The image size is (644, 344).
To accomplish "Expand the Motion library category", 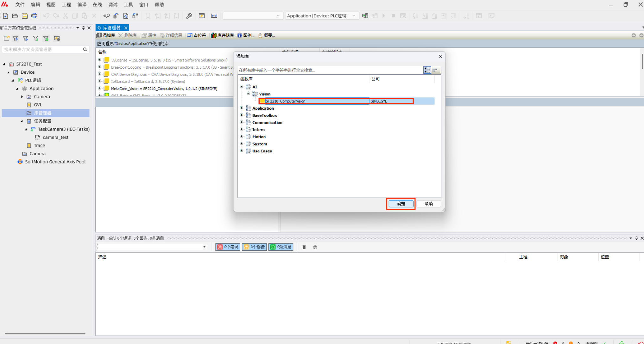I will [242, 137].
